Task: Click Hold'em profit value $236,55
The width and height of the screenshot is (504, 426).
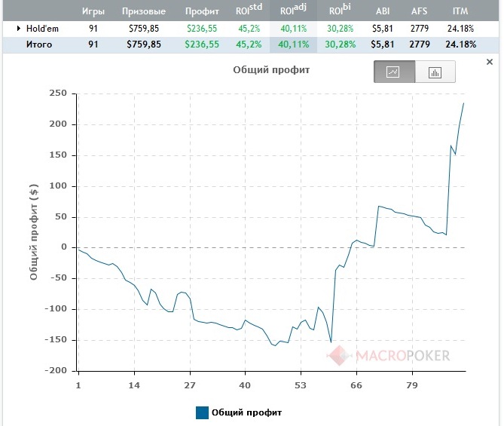Action: point(202,29)
